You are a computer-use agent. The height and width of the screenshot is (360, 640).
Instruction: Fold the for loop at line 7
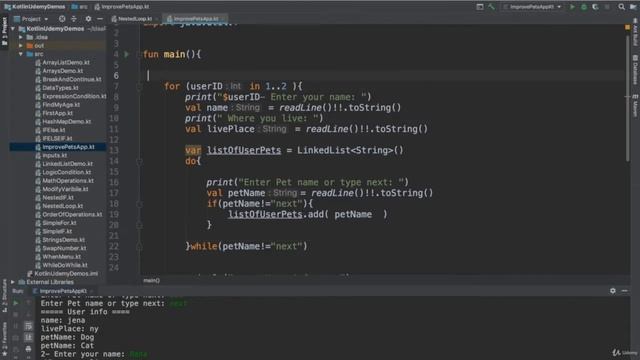(x=139, y=86)
